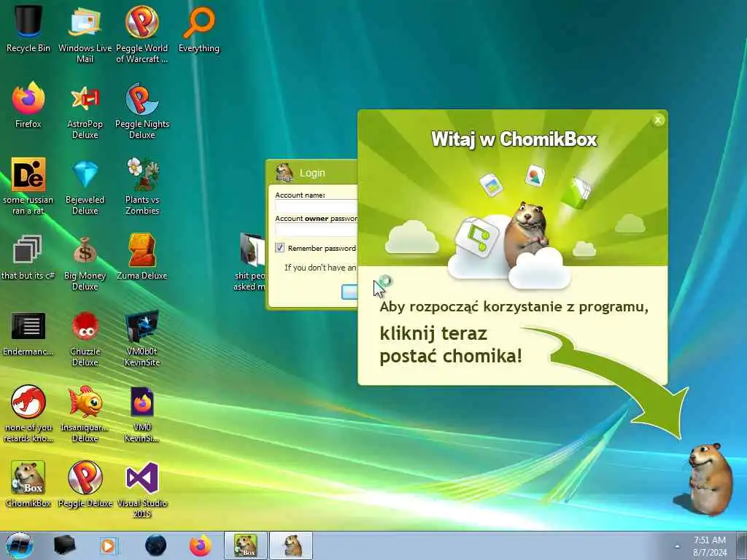Image resolution: width=747 pixels, height=560 pixels.
Task: Launch Windows Live Mail from desktop
Action: coord(85,34)
